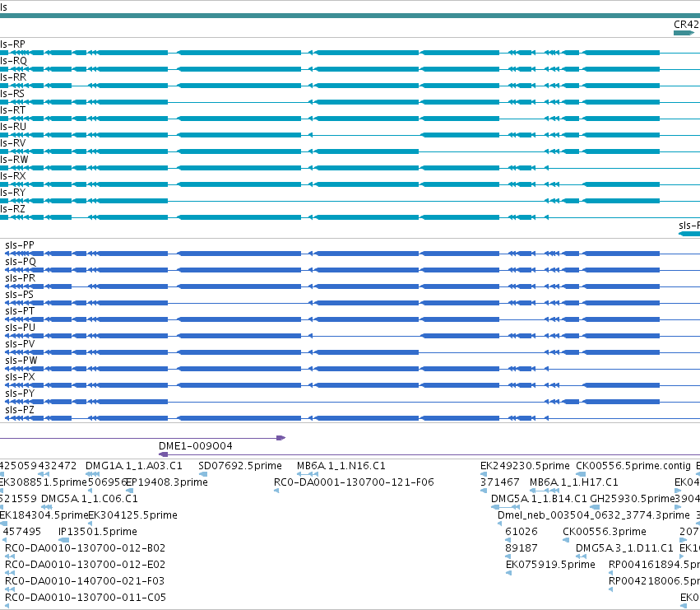Choose the 89187 feature label
The image size is (700, 610).
pos(522,548)
